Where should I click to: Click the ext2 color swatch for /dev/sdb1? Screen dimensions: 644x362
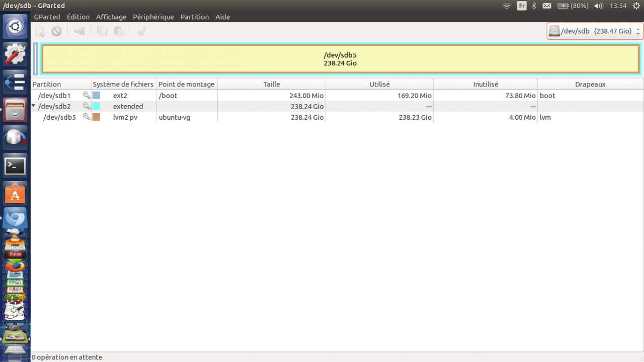click(x=96, y=95)
